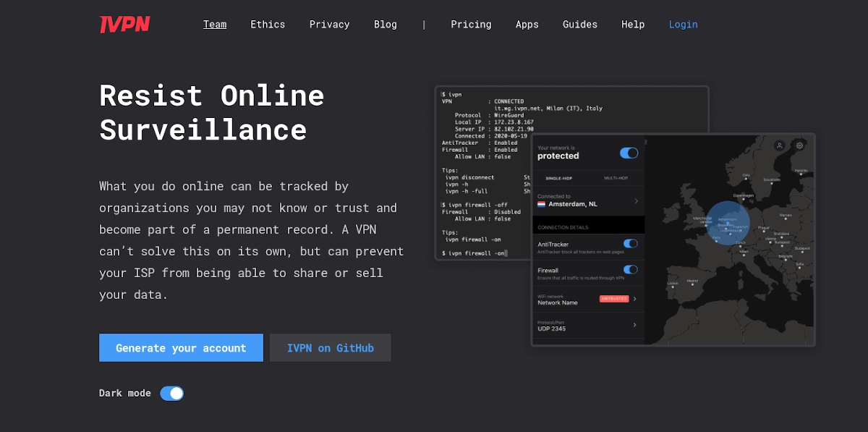Image resolution: width=868 pixels, height=432 pixels.
Task: Open the account profile icon in the app
Action: 780,145
